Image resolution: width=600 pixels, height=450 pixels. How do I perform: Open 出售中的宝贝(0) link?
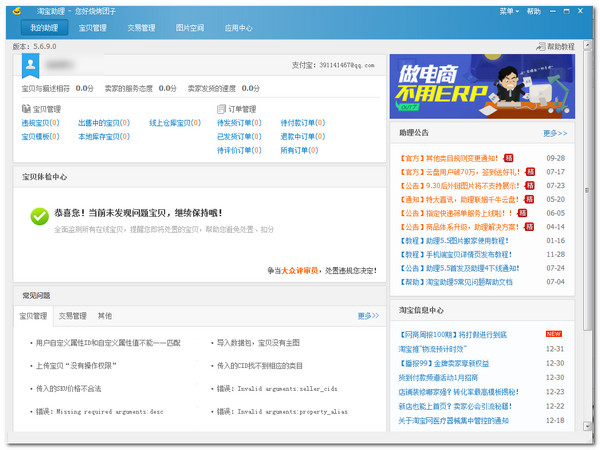coord(104,123)
